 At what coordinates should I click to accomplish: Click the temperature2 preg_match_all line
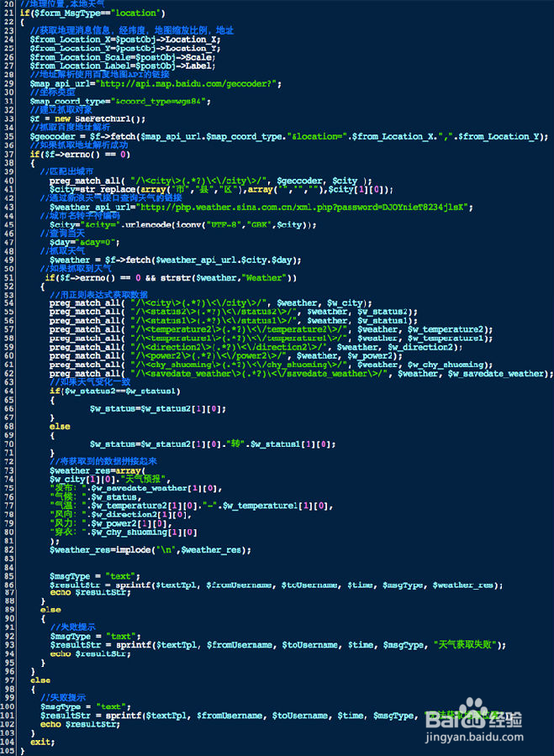pos(272,330)
